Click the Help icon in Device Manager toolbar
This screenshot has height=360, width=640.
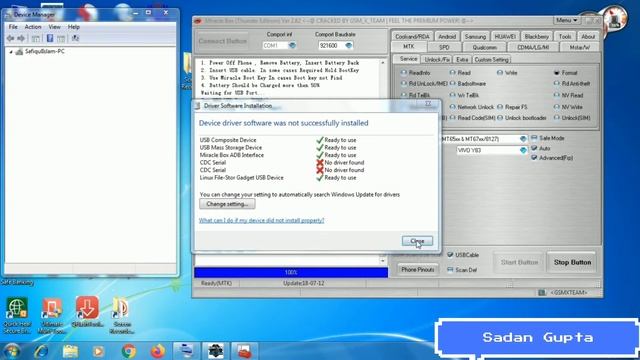[x=50, y=38]
